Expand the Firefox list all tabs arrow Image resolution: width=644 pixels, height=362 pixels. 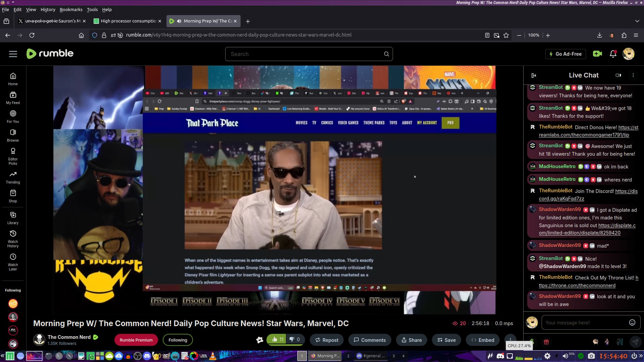637,21
